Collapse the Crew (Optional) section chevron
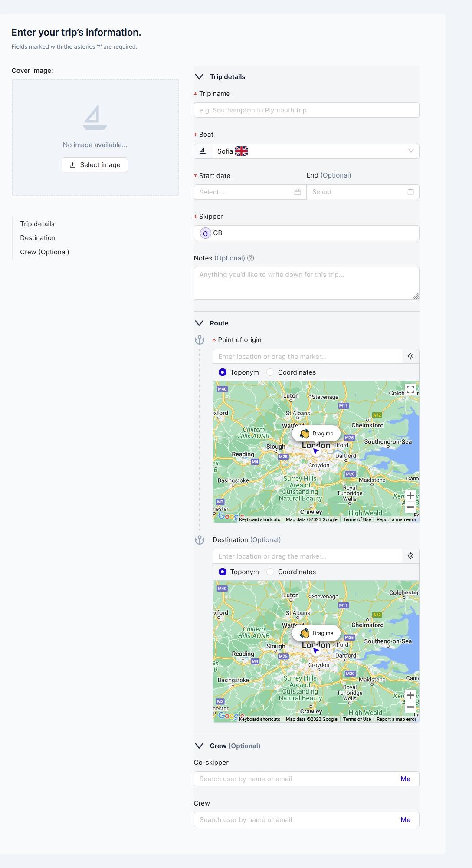 pos(199,746)
